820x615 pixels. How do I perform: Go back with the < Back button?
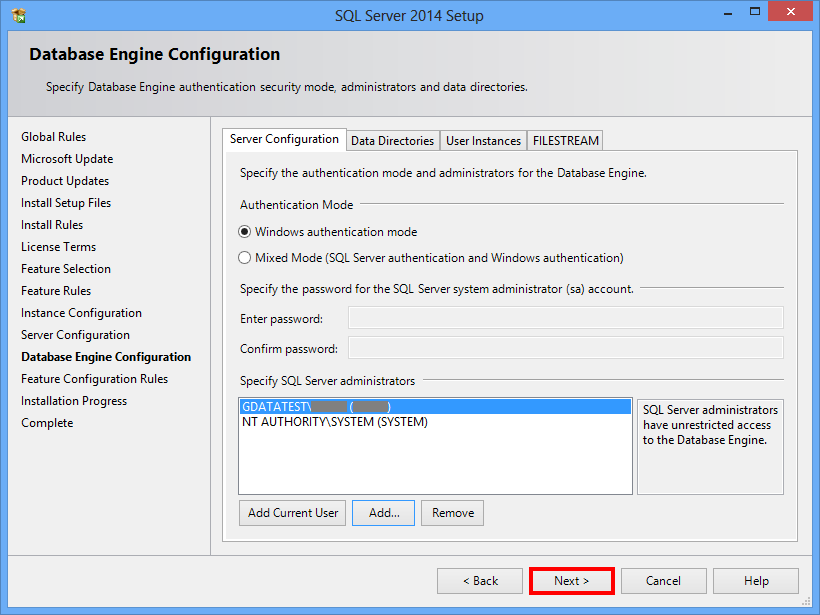point(480,581)
